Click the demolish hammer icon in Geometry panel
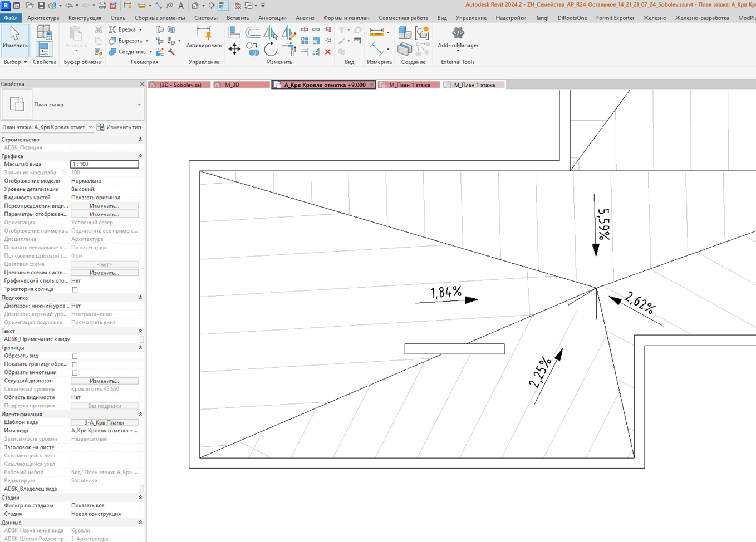756x542 pixels. pos(171,52)
